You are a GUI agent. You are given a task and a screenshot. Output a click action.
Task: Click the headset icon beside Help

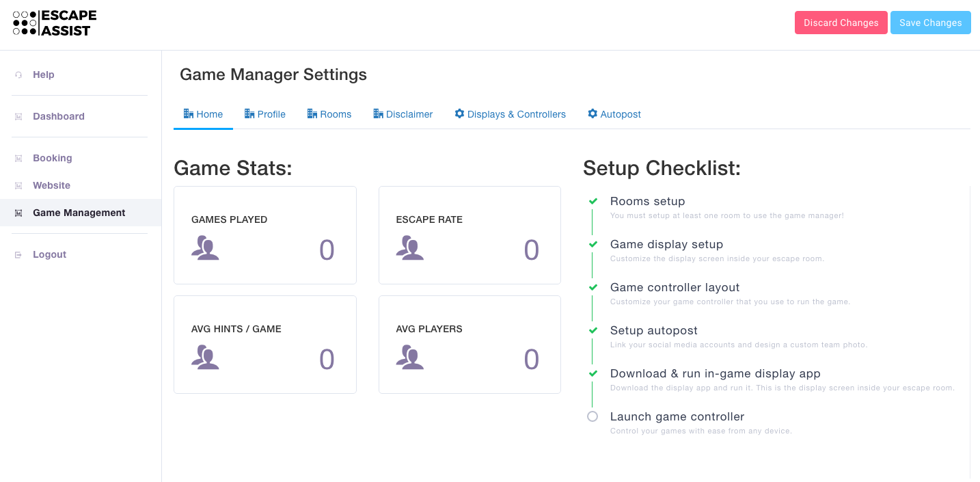tap(18, 75)
